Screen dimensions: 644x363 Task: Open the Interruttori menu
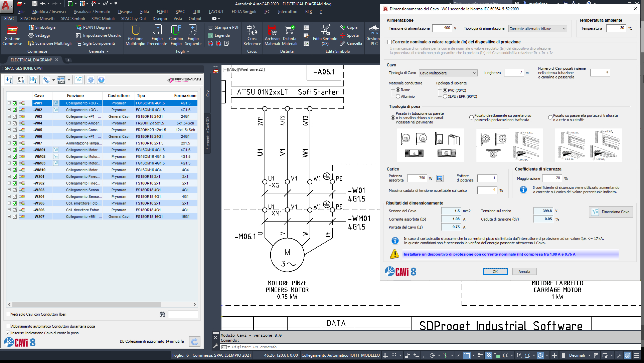pos(288,12)
